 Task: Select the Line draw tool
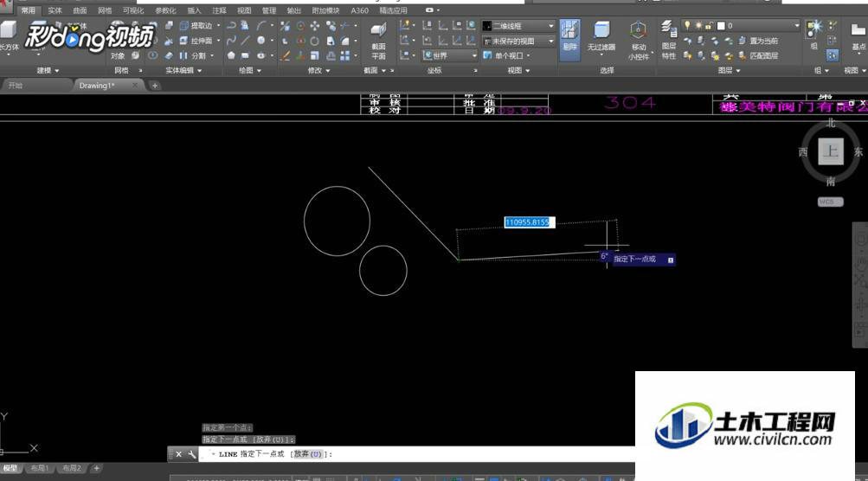[x=245, y=41]
